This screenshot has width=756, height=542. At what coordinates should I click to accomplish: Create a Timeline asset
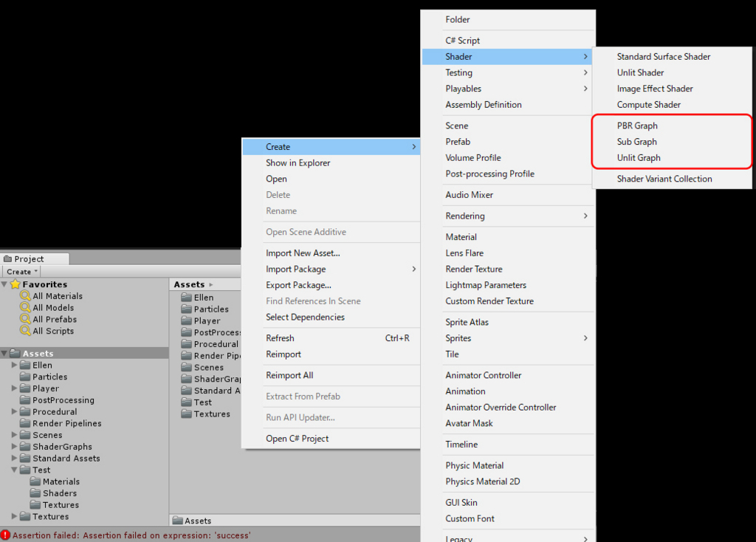point(508,444)
